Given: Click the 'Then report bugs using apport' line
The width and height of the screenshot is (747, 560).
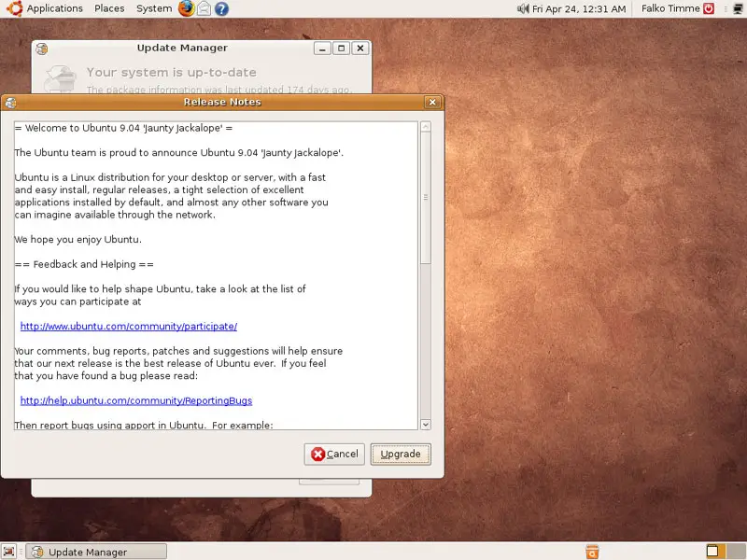Looking at the screenshot, I should 144,425.
